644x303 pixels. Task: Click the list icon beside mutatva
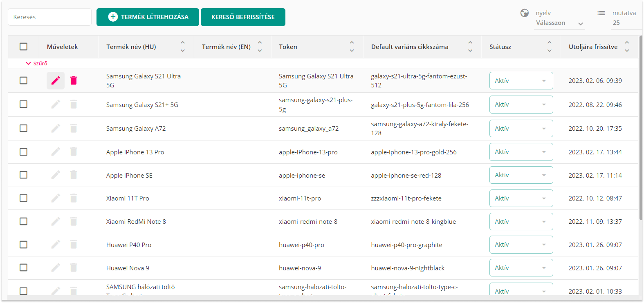(x=601, y=13)
